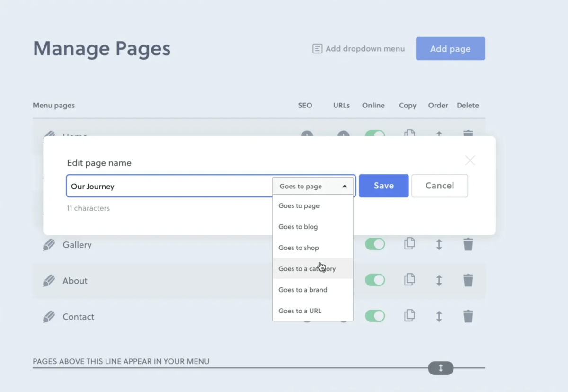Click the menu line divider drag handle
Viewport: 568px width, 392px height.
click(440, 368)
